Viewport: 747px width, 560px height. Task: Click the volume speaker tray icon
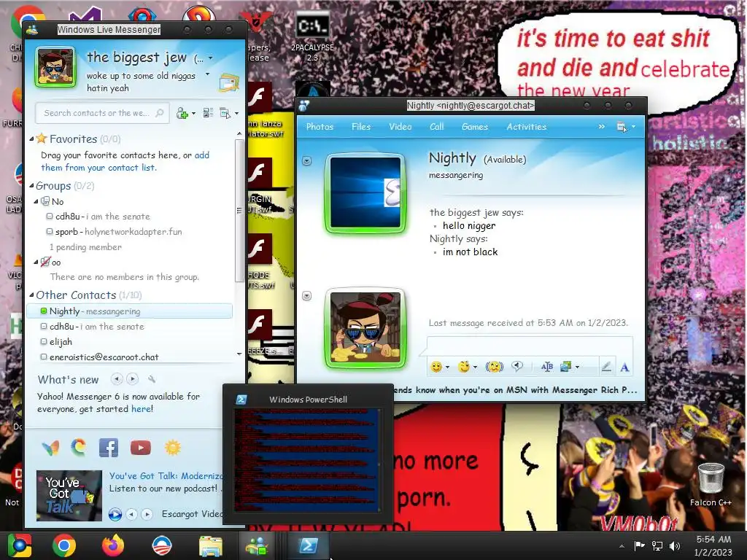coord(675,545)
